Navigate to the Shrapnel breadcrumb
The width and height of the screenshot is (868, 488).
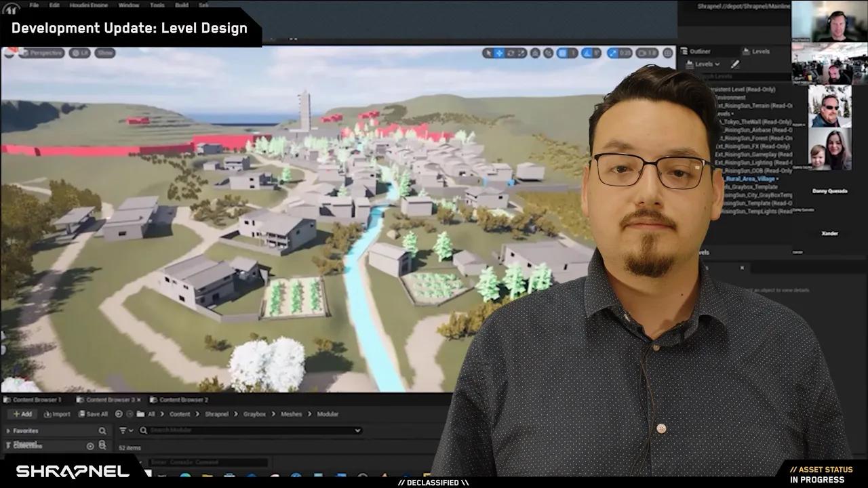pos(217,414)
